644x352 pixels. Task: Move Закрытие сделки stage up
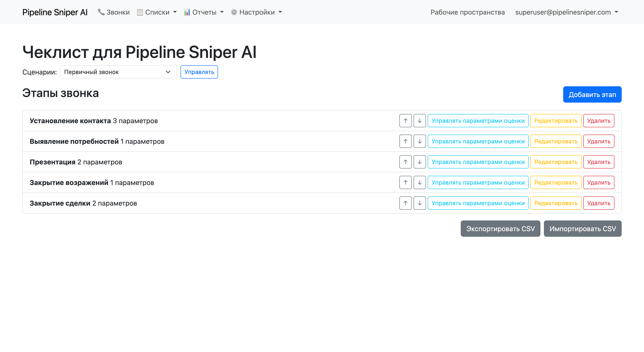coord(405,203)
